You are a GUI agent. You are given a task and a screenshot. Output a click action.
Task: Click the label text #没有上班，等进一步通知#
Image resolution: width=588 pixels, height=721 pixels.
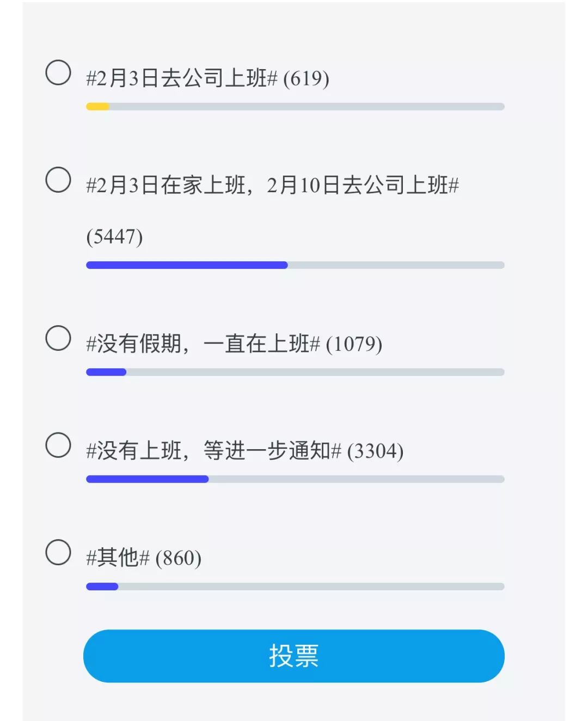[x=213, y=451]
